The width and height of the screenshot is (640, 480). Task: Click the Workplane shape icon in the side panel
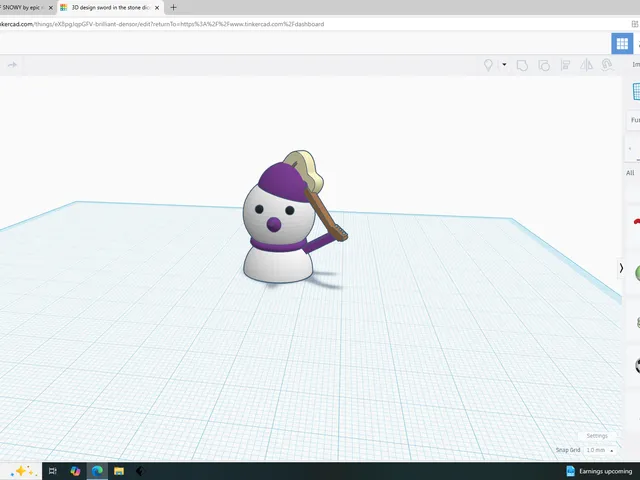tap(636, 91)
